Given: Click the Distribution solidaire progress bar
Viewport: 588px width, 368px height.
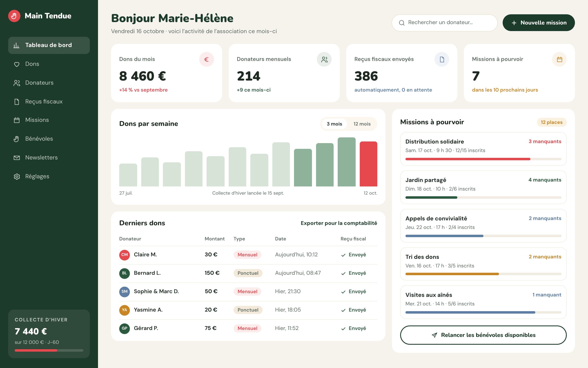Looking at the screenshot, I should [x=483, y=159].
